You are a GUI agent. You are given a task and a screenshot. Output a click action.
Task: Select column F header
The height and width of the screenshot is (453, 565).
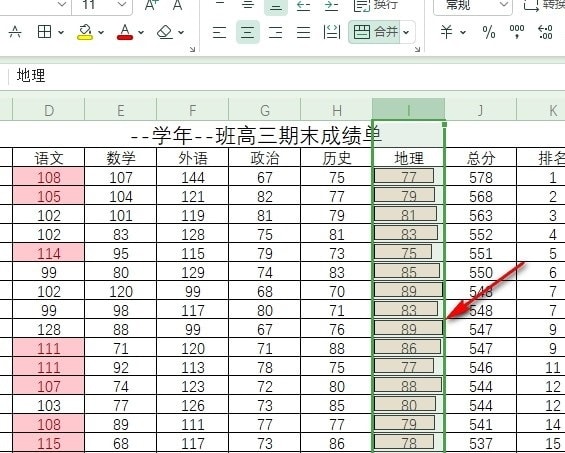pyautogui.click(x=193, y=110)
